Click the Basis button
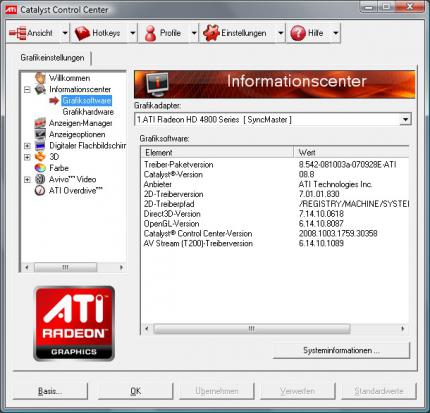430x413 pixels. tap(50, 391)
